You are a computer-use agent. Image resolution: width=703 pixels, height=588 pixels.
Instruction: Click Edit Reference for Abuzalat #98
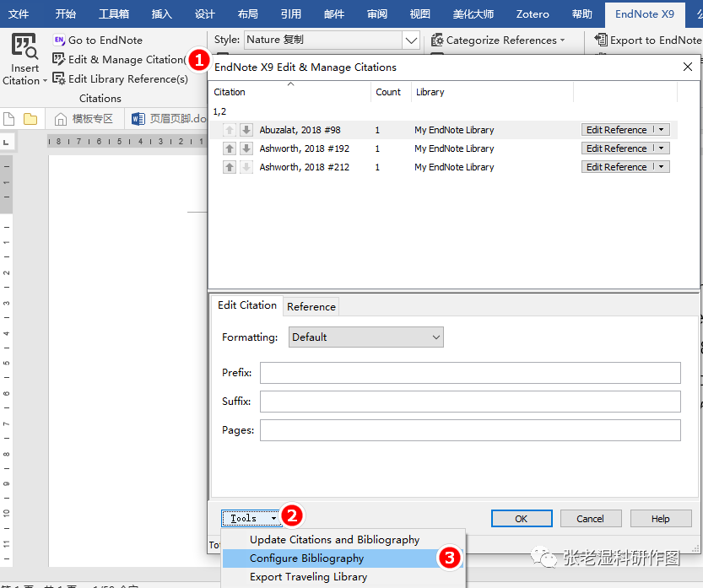pos(616,130)
